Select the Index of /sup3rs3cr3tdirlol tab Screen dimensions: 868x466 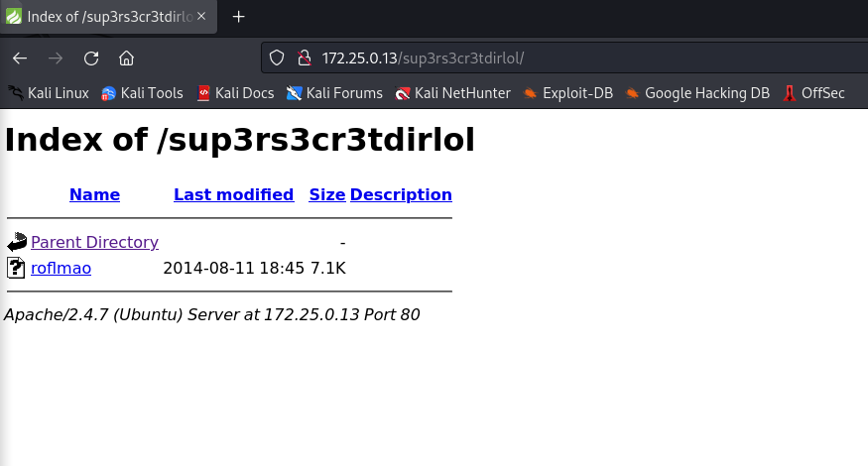(x=108, y=17)
